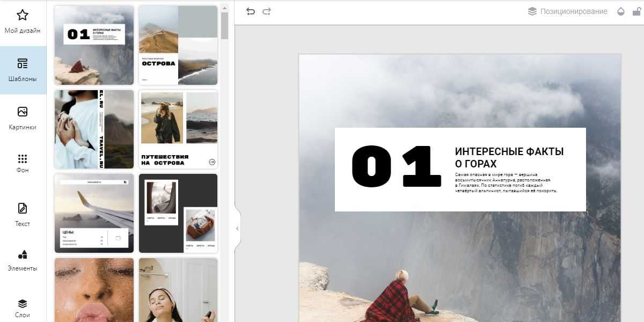This screenshot has height=322, width=644.
Task: Select the ИНТЕРЕСНЫЕ ФАКТЫ О ГОРАХ heading on canvas
Action: coord(509,158)
